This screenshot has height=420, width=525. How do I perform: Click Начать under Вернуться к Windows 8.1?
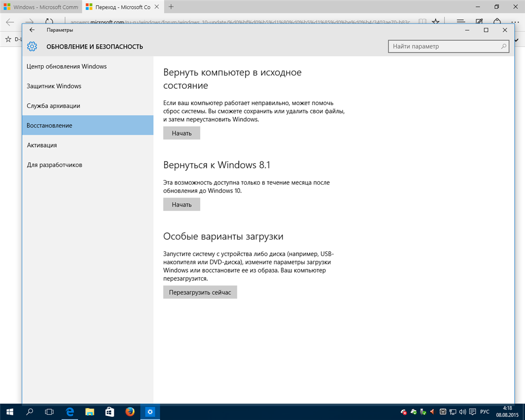[x=181, y=204]
